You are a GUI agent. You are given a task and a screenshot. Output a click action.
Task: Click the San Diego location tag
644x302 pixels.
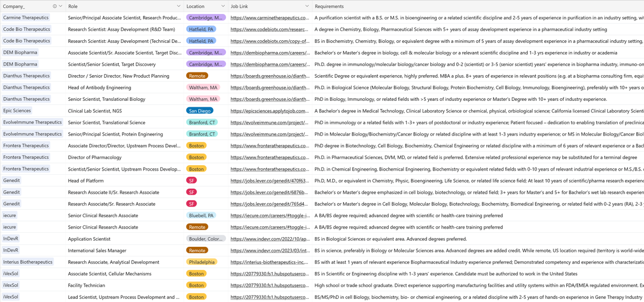click(x=200, y=111)
